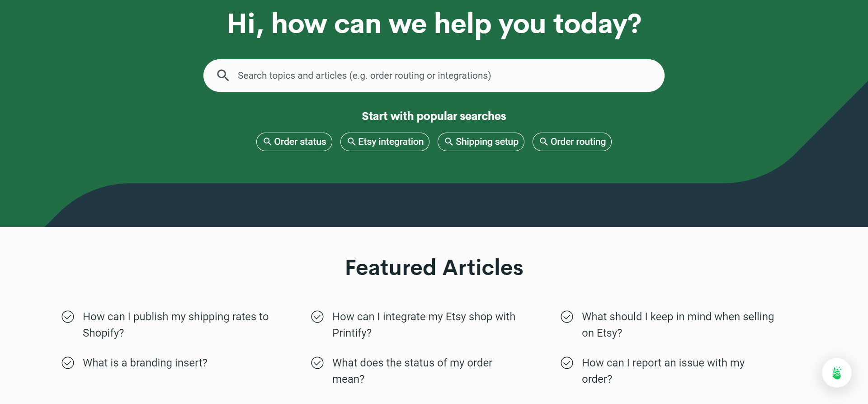Click checkmark icon beside Shopify shipping rates article
The height and width of the screenshot is (404, 868).
68,317
